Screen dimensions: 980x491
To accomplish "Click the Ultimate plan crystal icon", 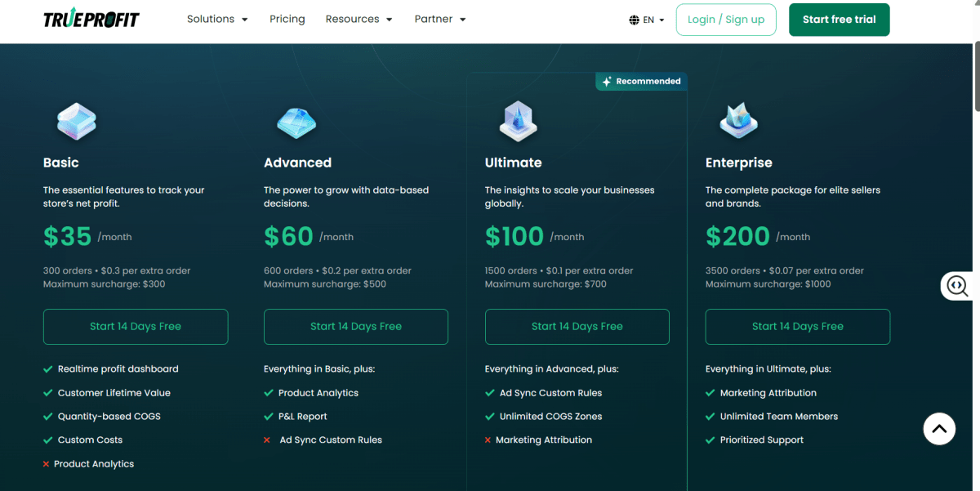I will pos(518,121).
